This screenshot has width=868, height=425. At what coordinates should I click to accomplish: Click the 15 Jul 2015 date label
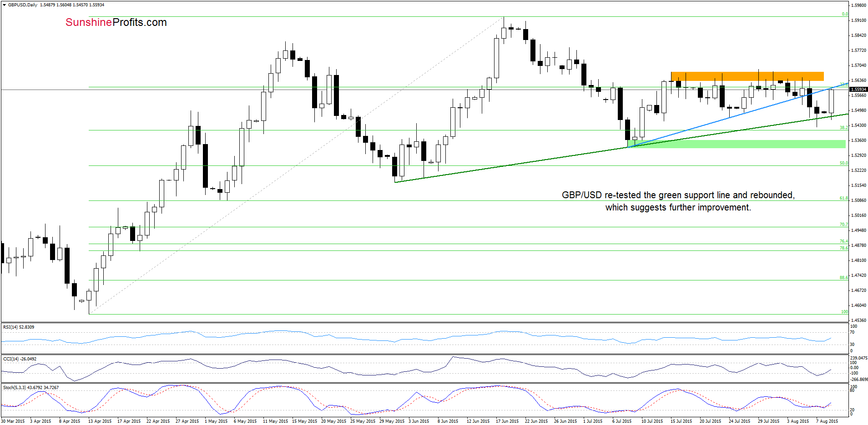pyautogui.click(x=681, y=421)
